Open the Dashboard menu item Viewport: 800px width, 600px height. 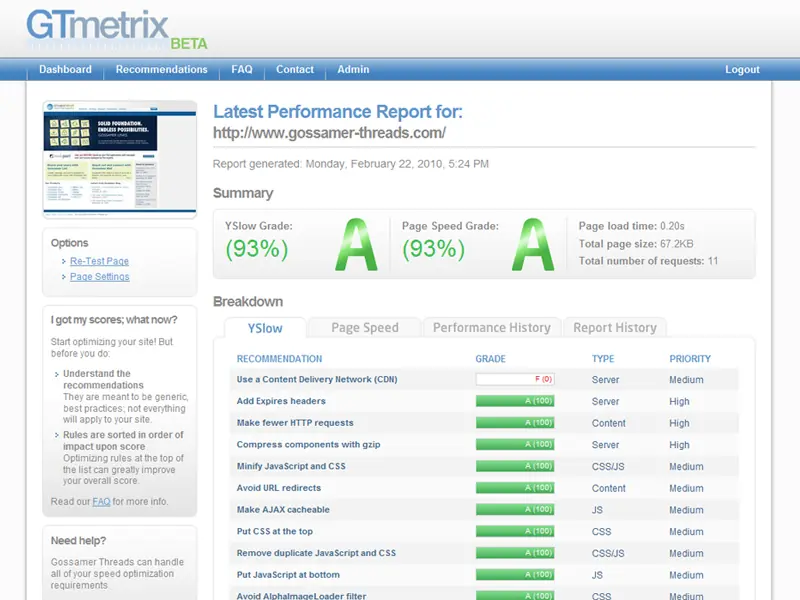coord(65,69)
